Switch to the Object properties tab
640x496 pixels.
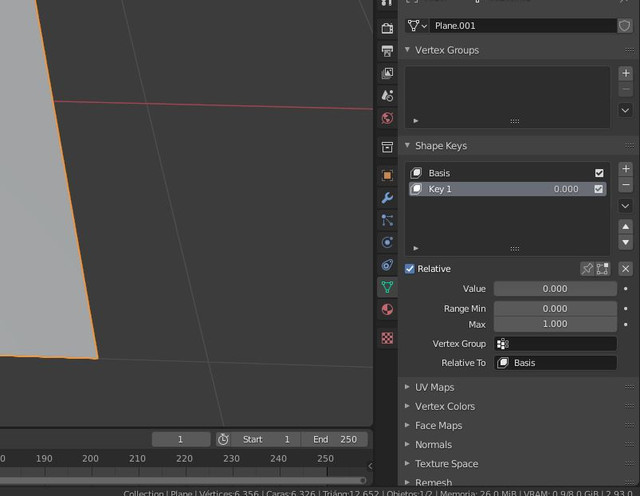pos(387,176)
